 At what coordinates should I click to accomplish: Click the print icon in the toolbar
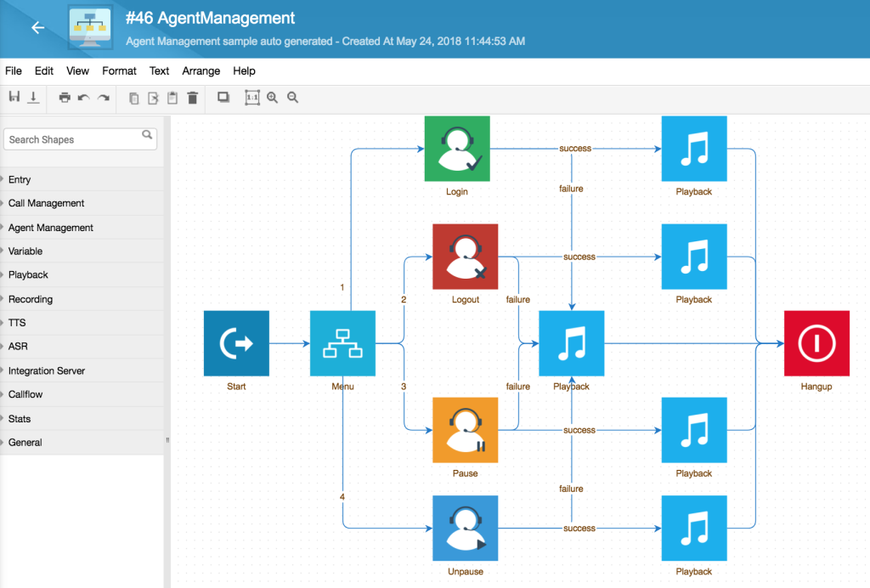[x=65, y=98]
